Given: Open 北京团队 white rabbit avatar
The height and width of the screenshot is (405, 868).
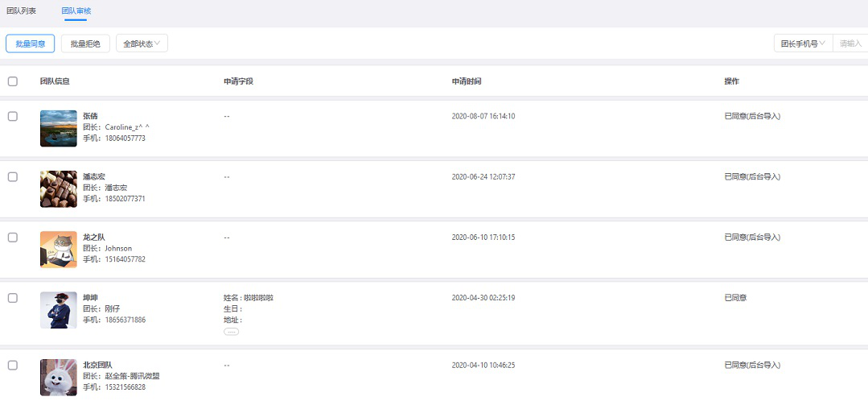Looking at the screenshot, I should coord(59,378).
